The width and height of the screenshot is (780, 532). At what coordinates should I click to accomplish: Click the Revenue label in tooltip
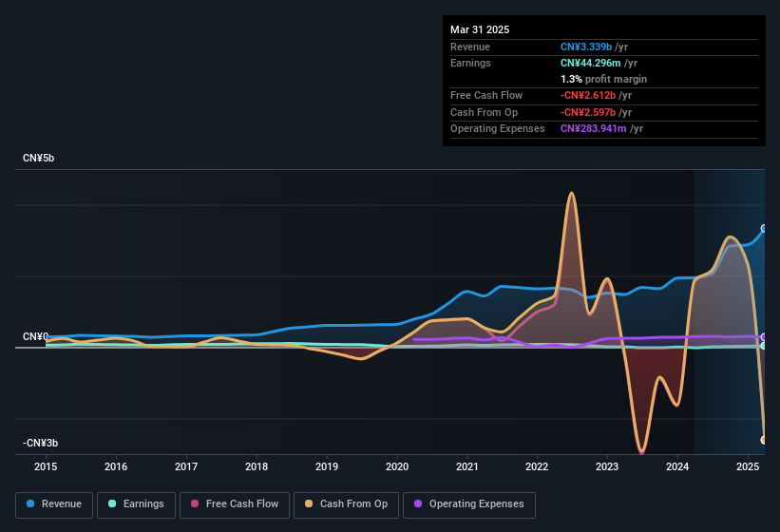tap(470, 47)
